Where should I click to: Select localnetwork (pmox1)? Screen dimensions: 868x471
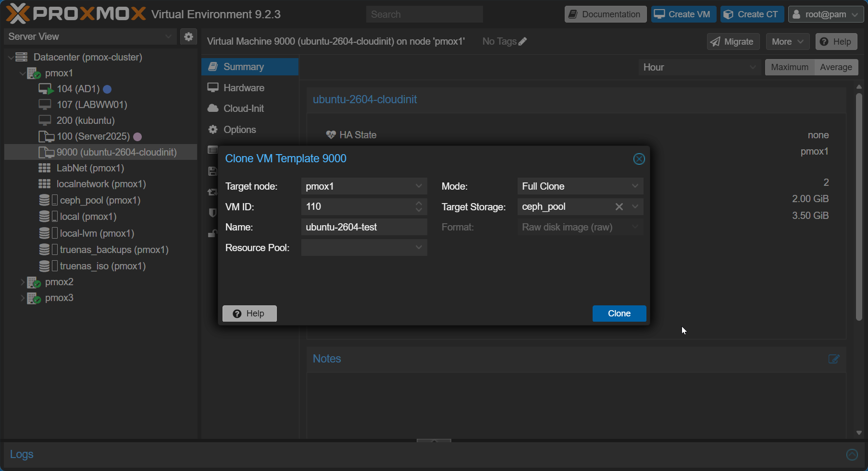pyautogui.click(x=100, y=184)
